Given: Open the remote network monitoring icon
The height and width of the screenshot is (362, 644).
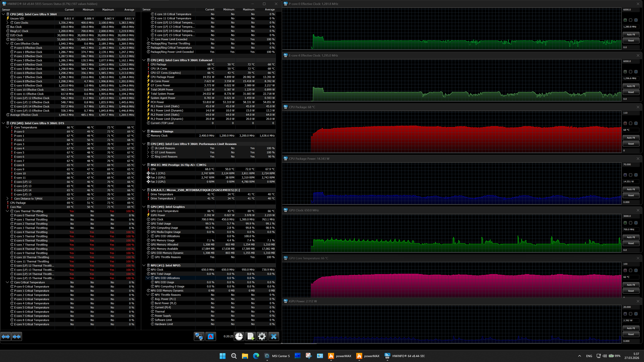Looking at the screenshot, I should click(199, 336).
